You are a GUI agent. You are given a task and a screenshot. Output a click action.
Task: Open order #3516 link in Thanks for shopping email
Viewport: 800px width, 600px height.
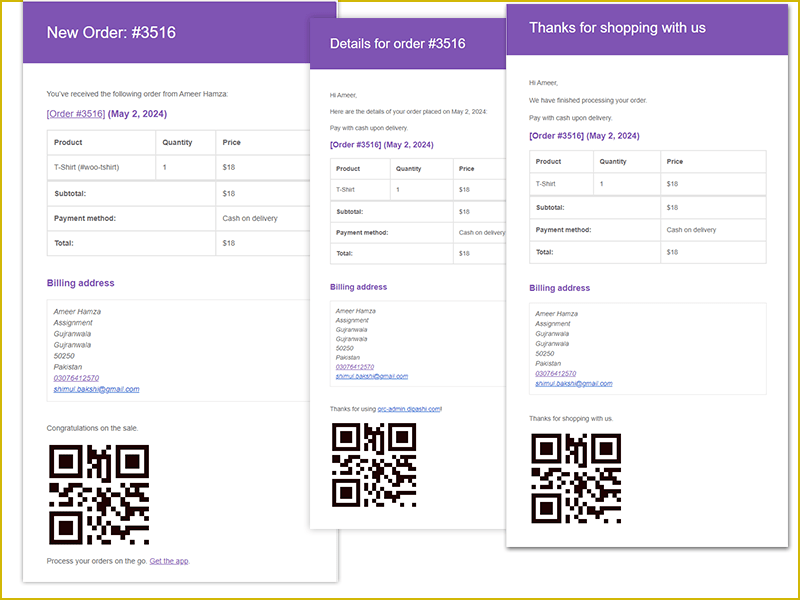pos(556,136)
